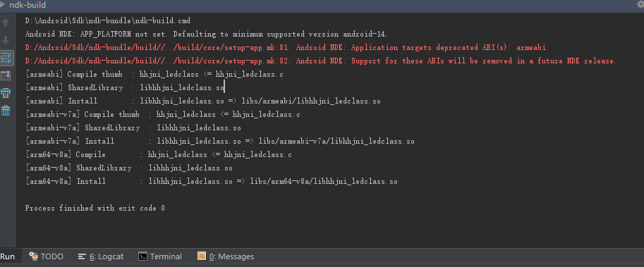Click the Terminal tab's prompt icon

click(142, 256)
